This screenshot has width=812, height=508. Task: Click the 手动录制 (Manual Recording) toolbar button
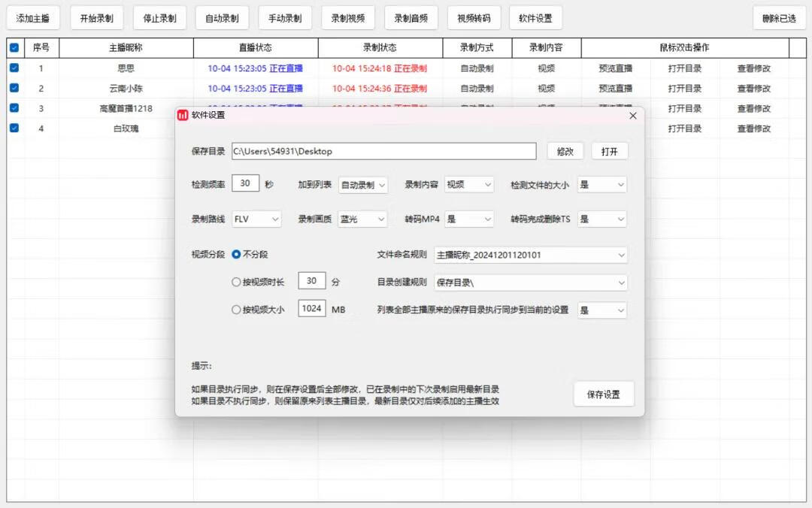(284, 17)
